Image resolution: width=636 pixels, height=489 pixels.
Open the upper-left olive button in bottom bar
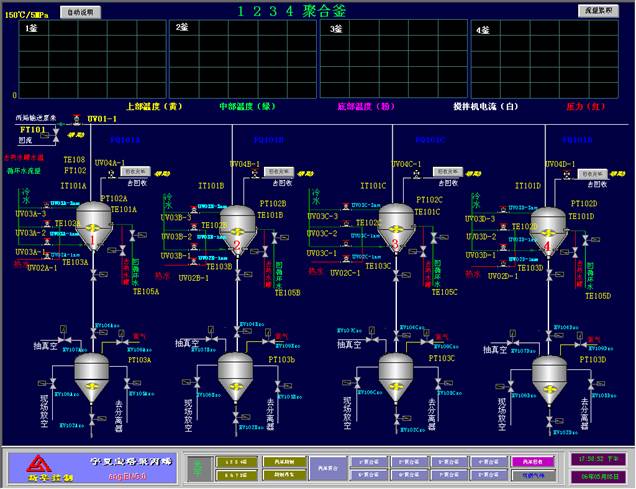[236, 462]
